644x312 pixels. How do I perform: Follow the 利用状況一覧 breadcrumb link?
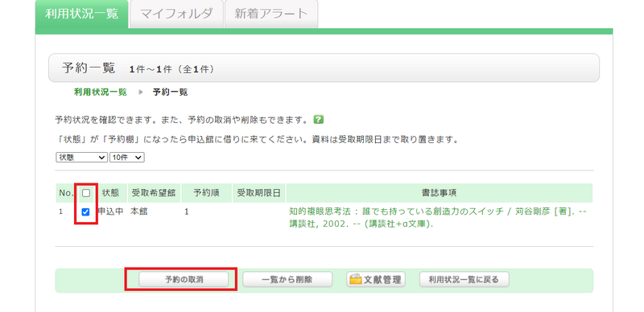pos(100,92)
